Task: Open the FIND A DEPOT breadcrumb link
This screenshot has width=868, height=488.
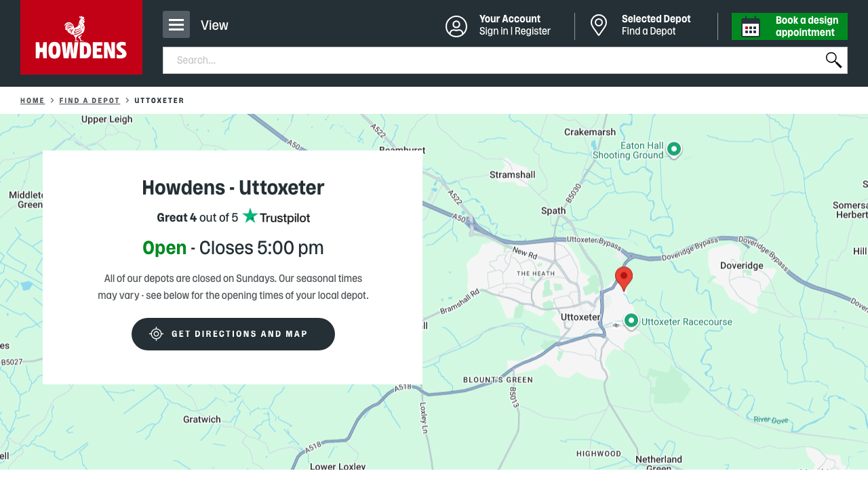Action: (x=89, y=100)
